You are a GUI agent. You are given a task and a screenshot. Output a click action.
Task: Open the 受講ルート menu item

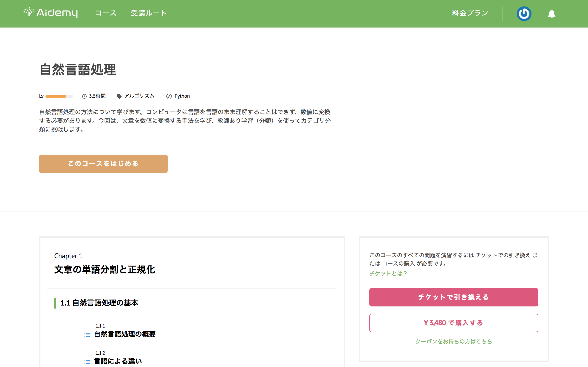pyautogui.click(x=149, y=13)
